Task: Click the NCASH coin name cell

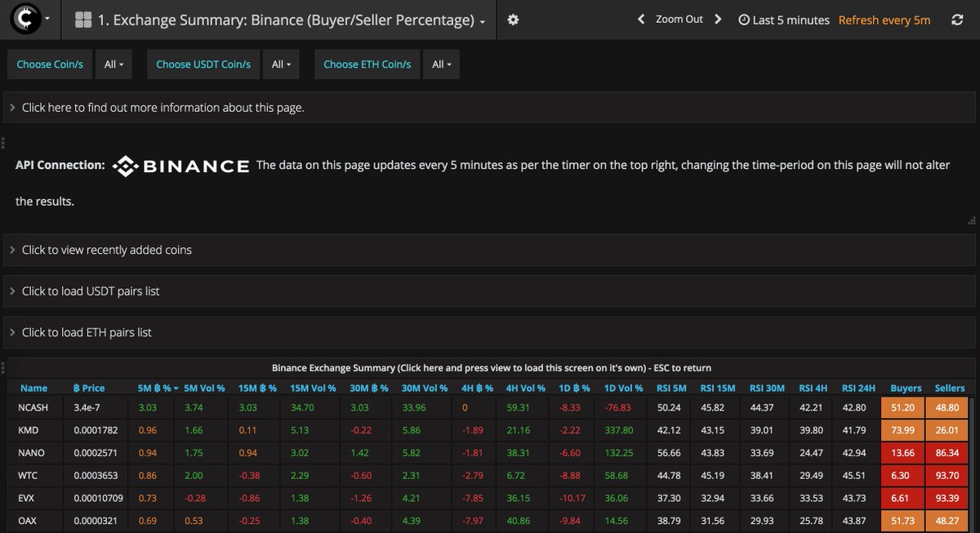Action: tap(33, 407)
